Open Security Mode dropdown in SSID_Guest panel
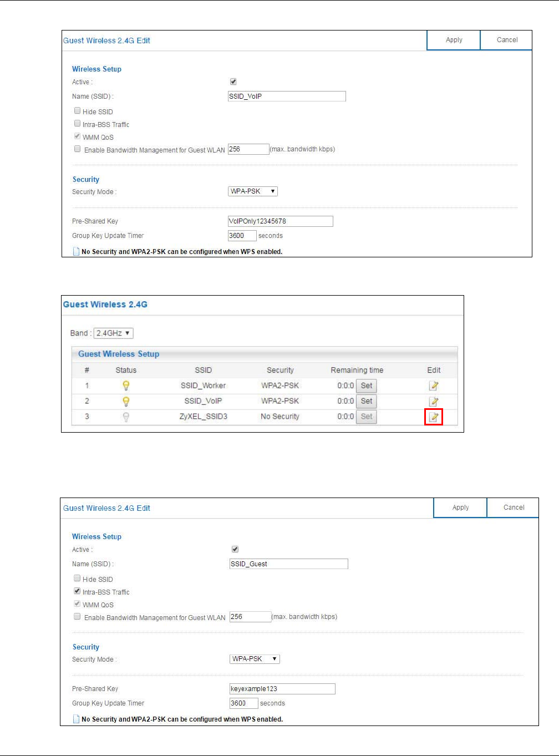The height and width of the screenshot is (756, 559). pos(255,659)
